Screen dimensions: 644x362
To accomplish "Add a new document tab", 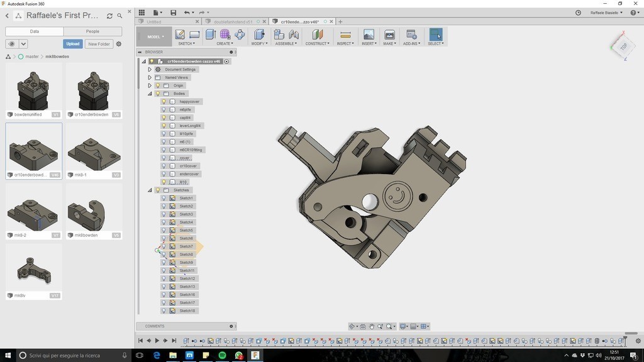I will (340, 22).
